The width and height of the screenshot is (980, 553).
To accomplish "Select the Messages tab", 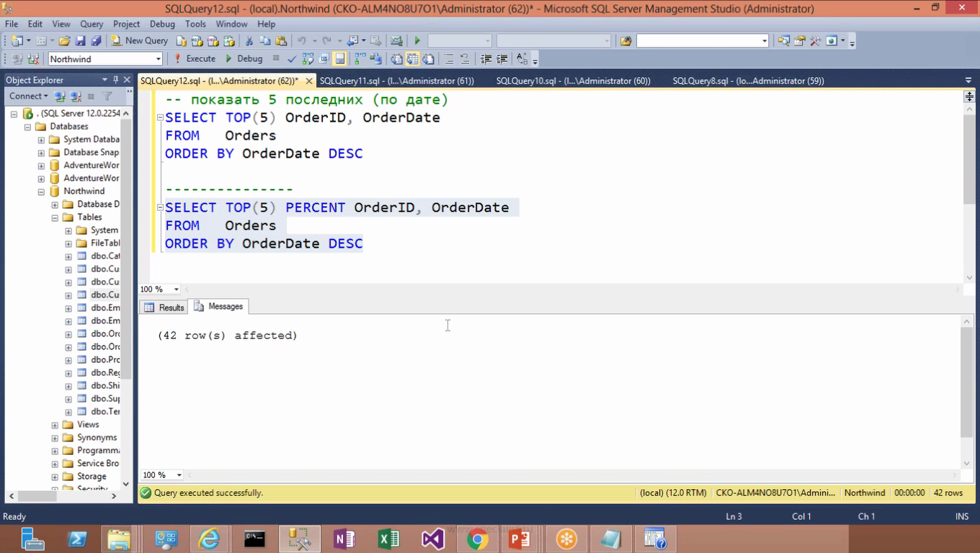I will click(218, 307).
